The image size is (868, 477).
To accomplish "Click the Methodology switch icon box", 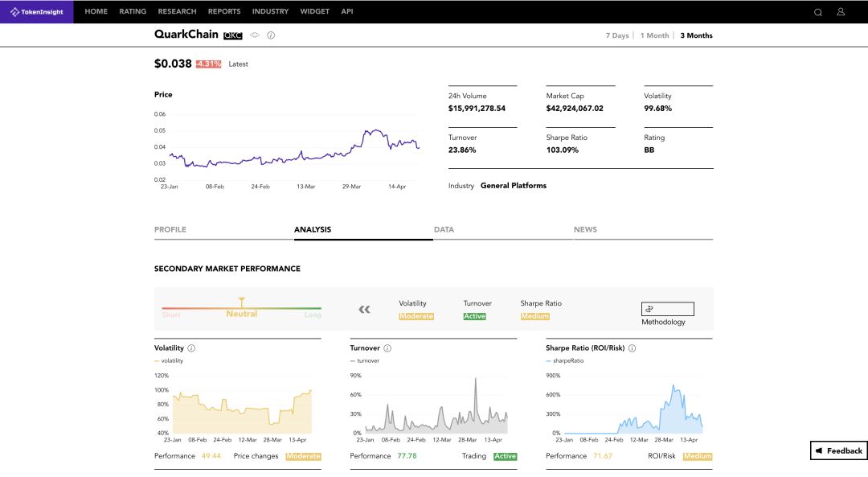I will click(x=667, y=309).
